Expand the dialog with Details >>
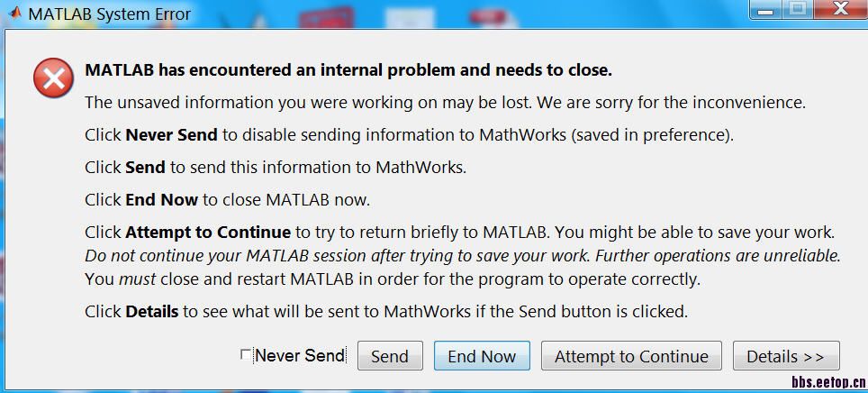Viewport: 868px width, 393px height. pyautogui.click(x=785, y=356)
